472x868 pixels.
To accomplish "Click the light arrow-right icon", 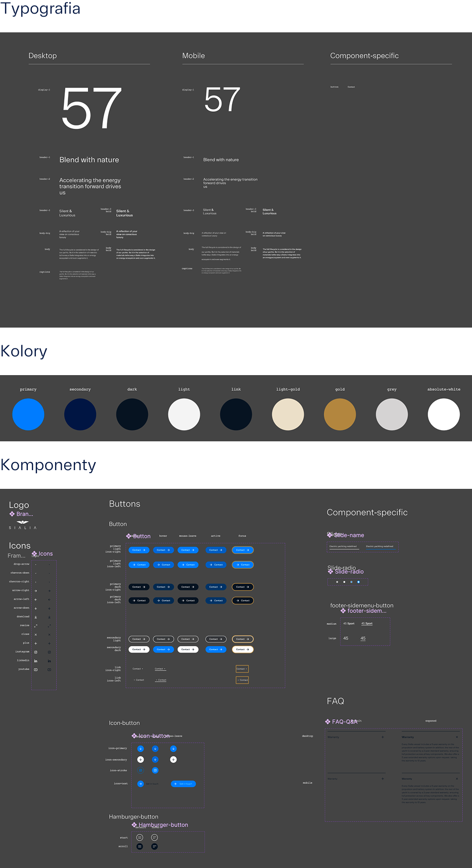I will coord(35,590).
